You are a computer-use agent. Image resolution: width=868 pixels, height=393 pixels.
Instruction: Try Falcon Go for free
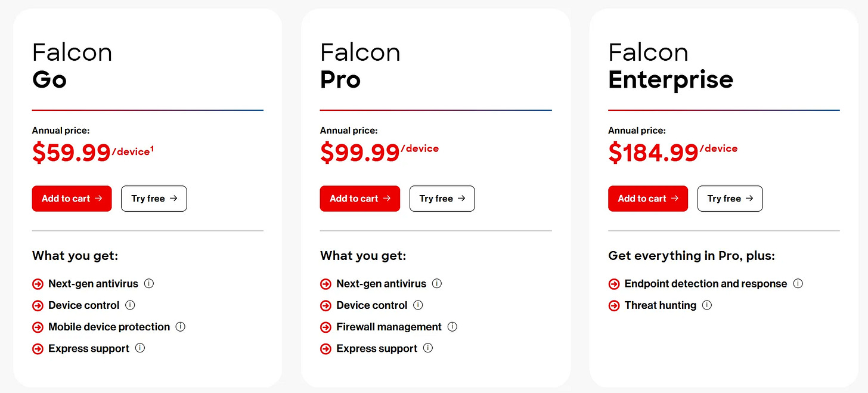click(154, 199)
